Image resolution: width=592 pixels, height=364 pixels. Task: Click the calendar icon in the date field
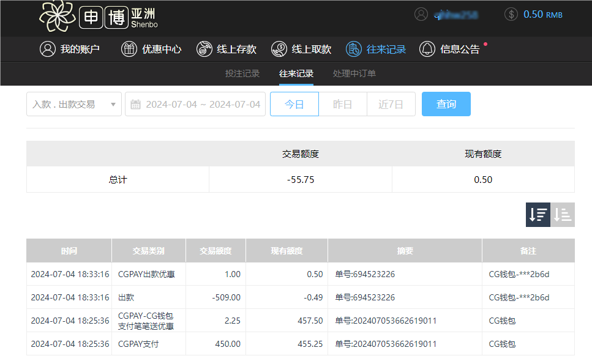tap(135, 104)
